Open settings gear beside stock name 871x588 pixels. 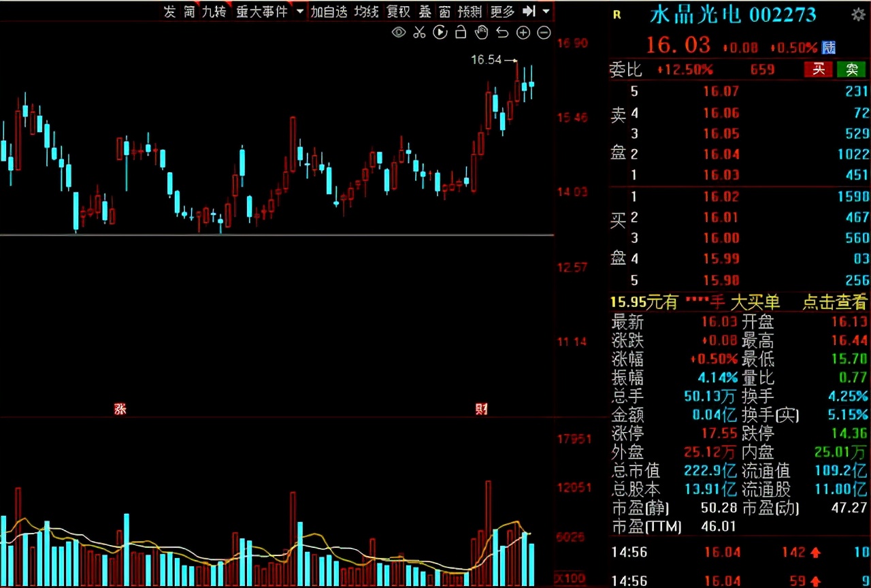pos(858,14)
